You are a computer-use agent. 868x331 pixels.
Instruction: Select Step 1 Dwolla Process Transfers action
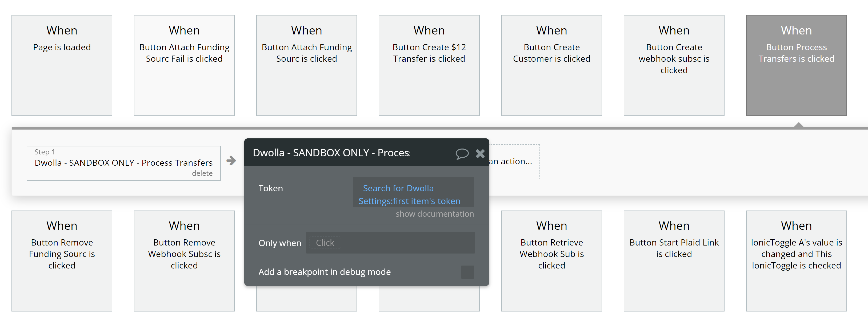pos(123,163)
